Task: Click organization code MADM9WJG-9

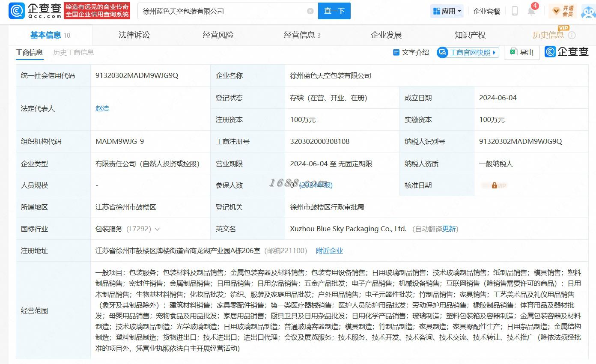Action: click(119, 141)
